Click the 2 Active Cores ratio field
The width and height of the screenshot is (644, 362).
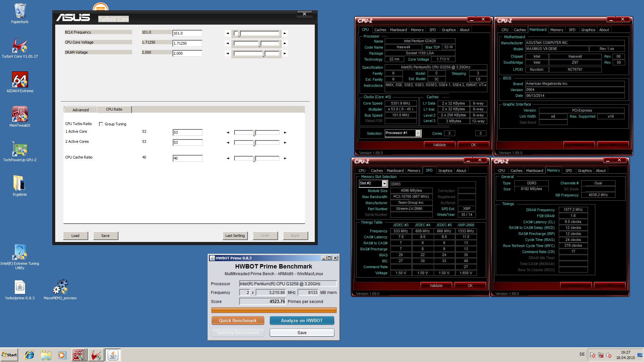click(187, 142)
